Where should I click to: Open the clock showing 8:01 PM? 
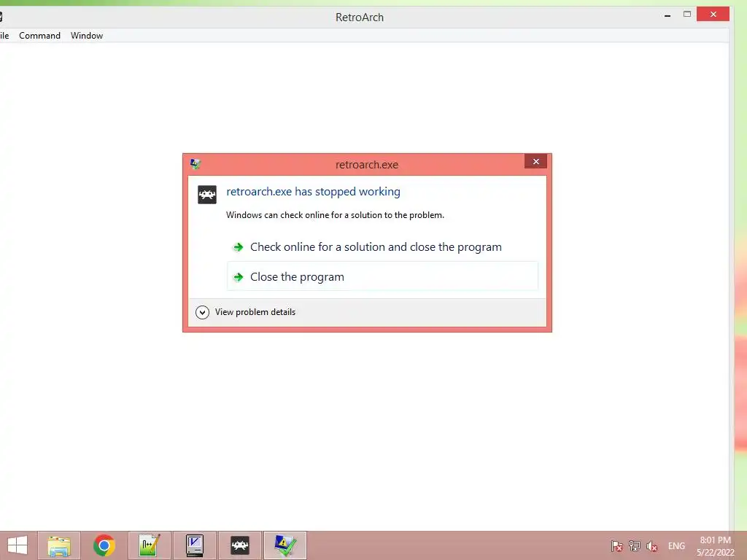[x=716, y=546]
